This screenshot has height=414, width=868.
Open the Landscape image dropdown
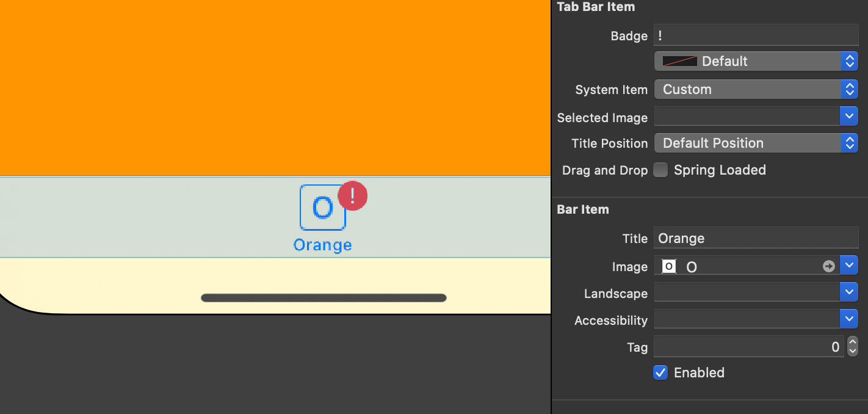coord(849,292)
